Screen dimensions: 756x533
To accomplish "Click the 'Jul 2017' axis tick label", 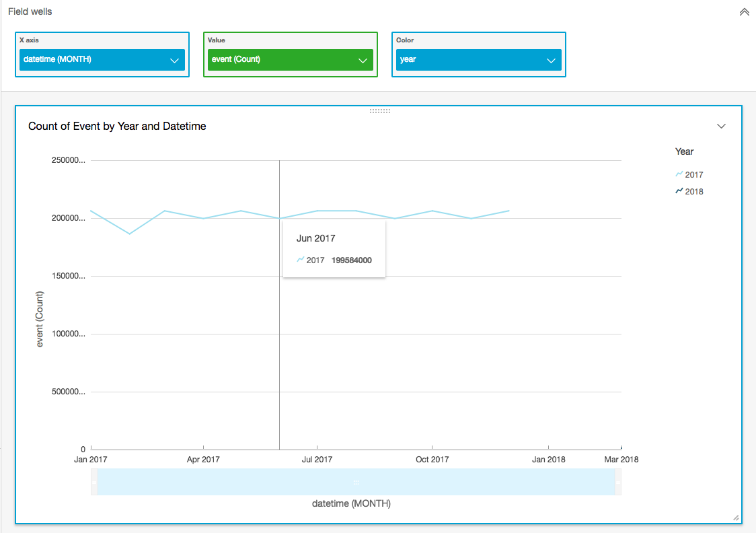I will pos(317,460).
